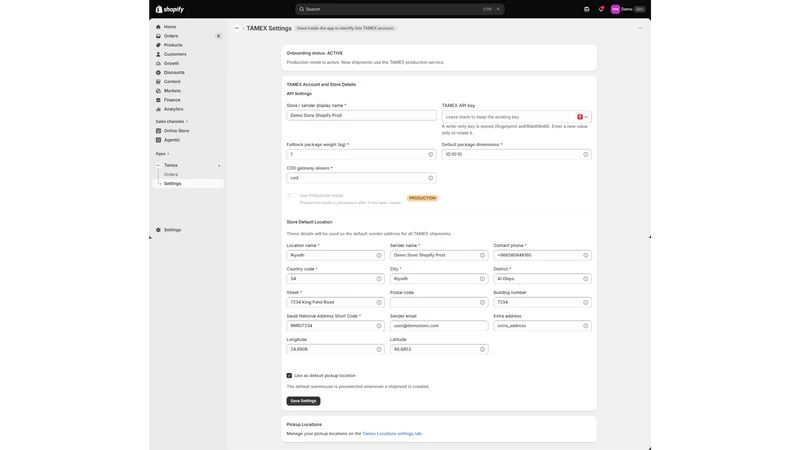Click the Orders count badge 6

(218, 36)
